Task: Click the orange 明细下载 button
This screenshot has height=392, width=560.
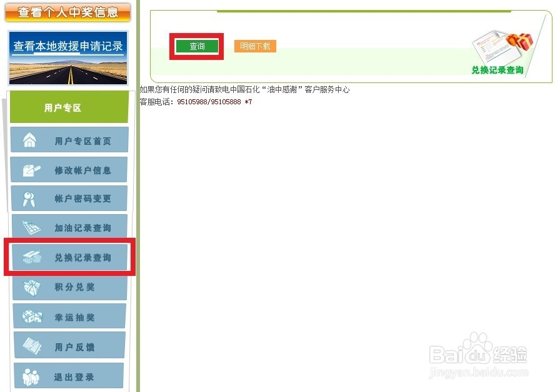Action: point(255,46)
